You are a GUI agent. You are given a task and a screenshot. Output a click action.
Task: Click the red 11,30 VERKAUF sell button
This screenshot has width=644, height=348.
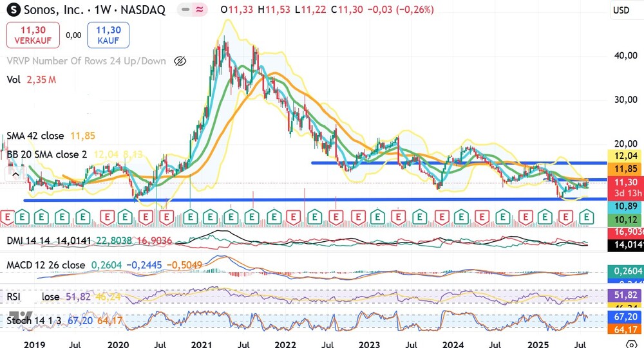coord(33,35)
